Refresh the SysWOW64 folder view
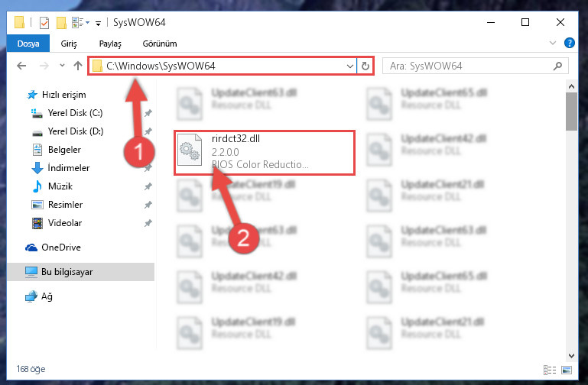The image size is (588, 385). click(365, 66)
